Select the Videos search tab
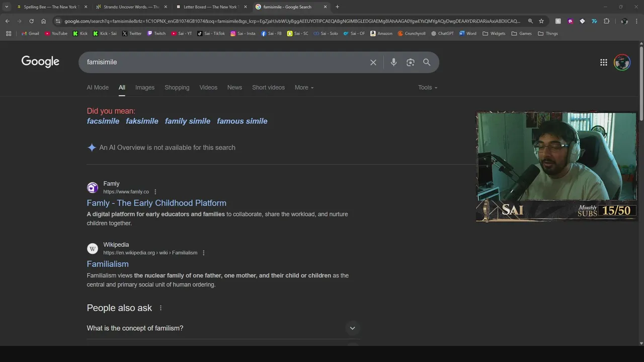644x362 pixels. [x=208, y=87]
